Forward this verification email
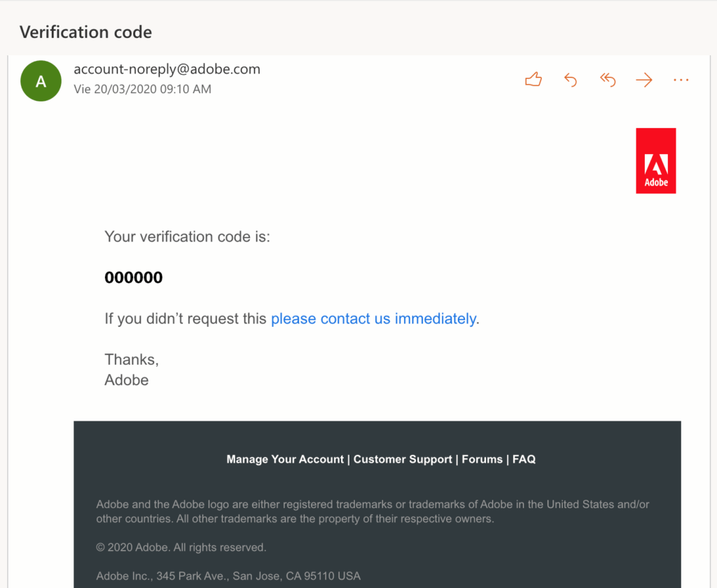717x588 pixels. 644,80
